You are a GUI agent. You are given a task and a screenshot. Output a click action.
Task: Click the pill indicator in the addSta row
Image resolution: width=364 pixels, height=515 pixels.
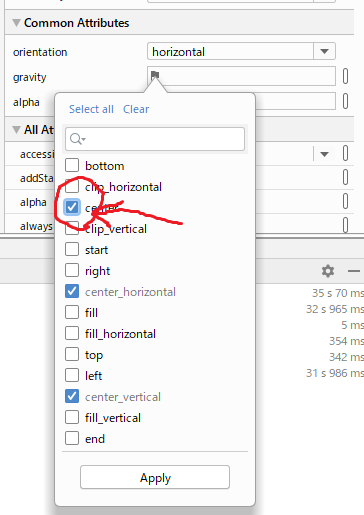(x=345, y=177)
